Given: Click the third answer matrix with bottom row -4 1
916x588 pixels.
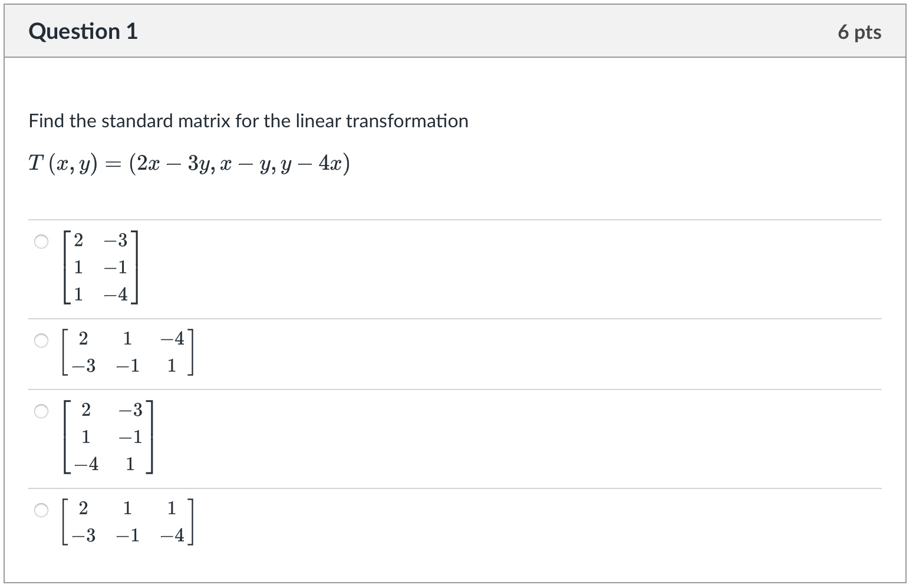Looking at the screenshot, I should pyautogui.click(x=108, y=437).
